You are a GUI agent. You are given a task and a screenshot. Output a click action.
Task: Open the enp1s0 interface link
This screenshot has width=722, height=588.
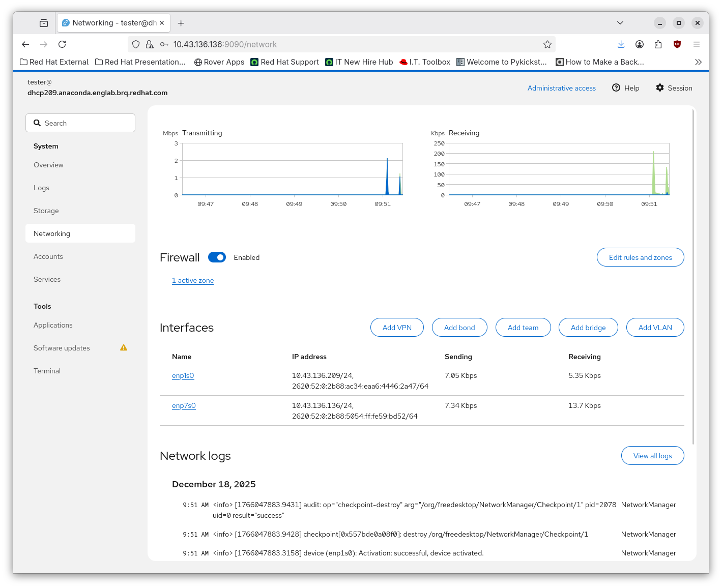183,375
